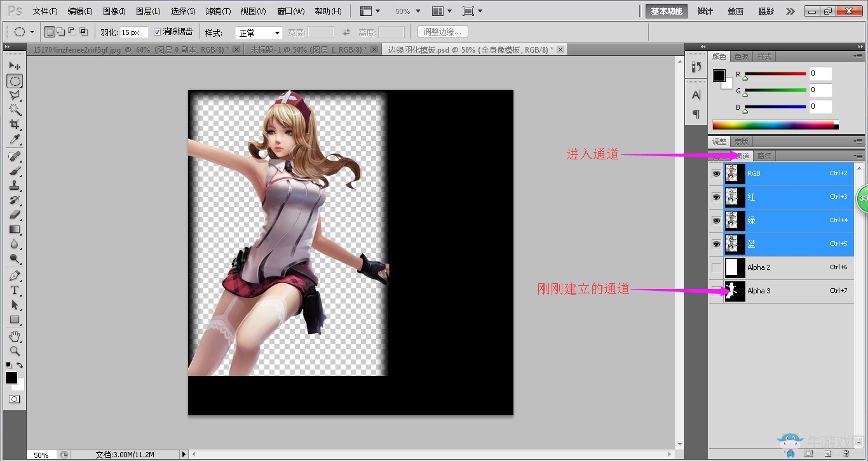Switch to 基本功能 workspace
This screenshot has height=461, width=868.
point(667,11)
